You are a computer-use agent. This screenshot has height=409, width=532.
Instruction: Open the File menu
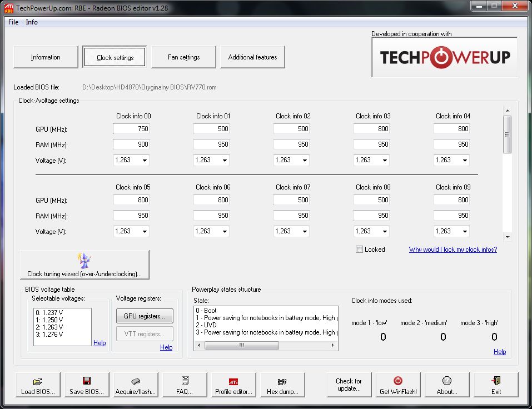pos(13,22)
